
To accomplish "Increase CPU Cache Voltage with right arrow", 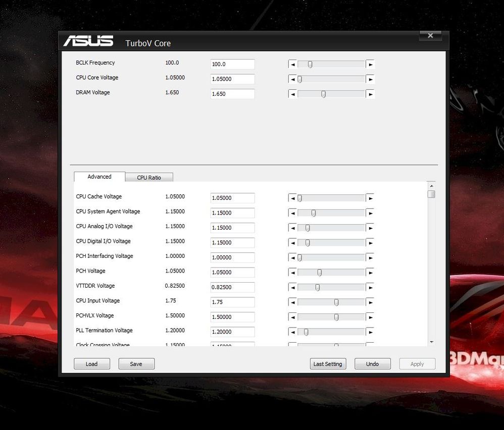I will [370, 198].
